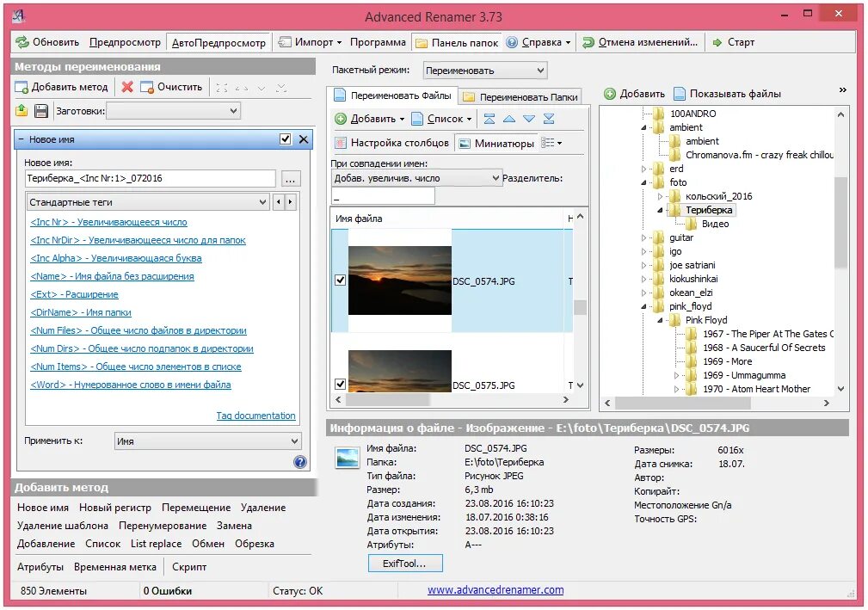The image size is (868, 610).
Task: Toggle АвтоПредпросмотр button
Action: point(219,43)
